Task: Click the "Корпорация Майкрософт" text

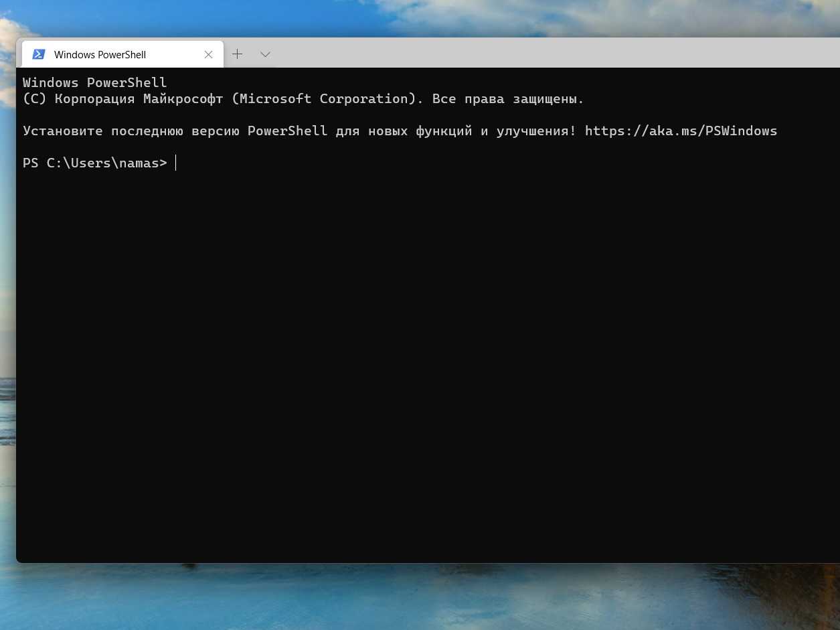Action: 139,98
